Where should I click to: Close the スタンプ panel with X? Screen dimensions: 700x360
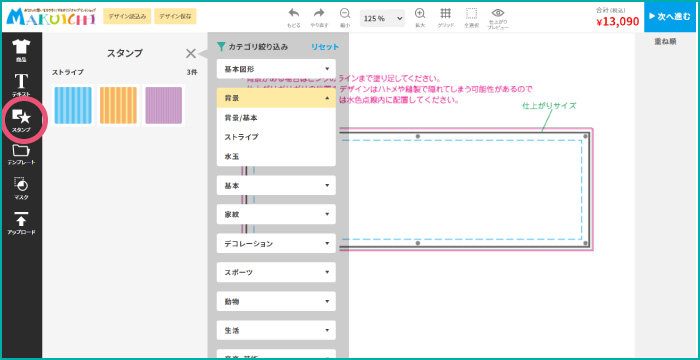[191, 54]
